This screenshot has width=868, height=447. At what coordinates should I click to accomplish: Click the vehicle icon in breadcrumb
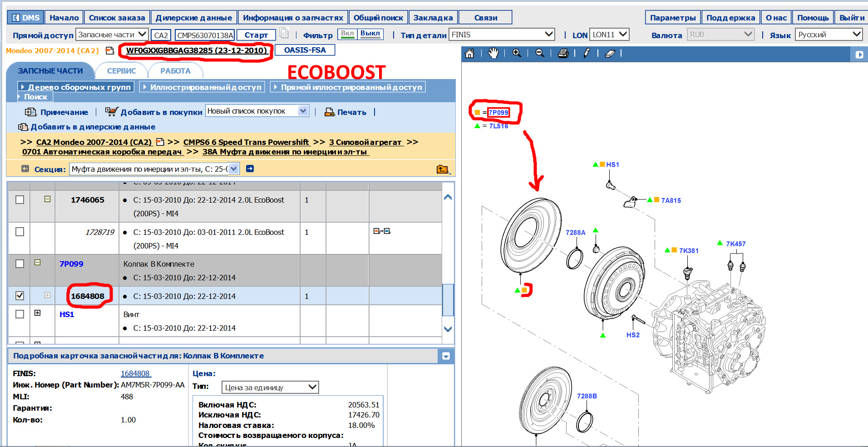[x=159, y=142]
